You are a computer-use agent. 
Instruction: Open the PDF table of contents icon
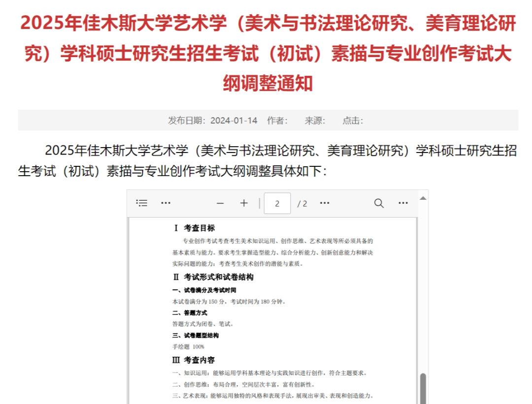[141, 203]
